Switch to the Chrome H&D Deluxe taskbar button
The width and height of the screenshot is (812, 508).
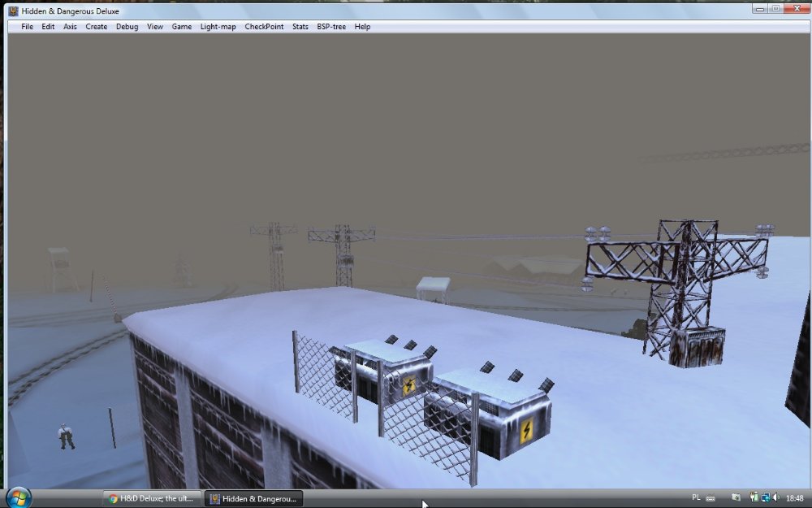151,499
